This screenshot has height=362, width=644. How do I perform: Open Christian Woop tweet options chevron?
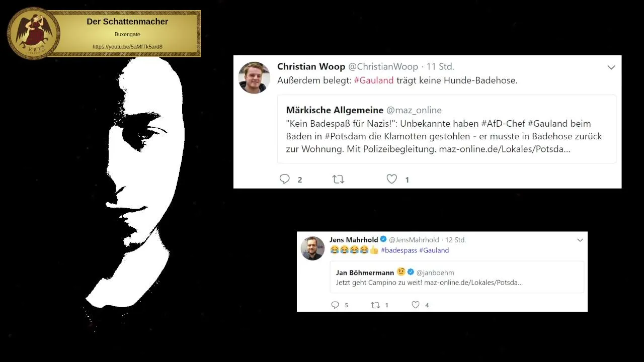coord(611,67)
